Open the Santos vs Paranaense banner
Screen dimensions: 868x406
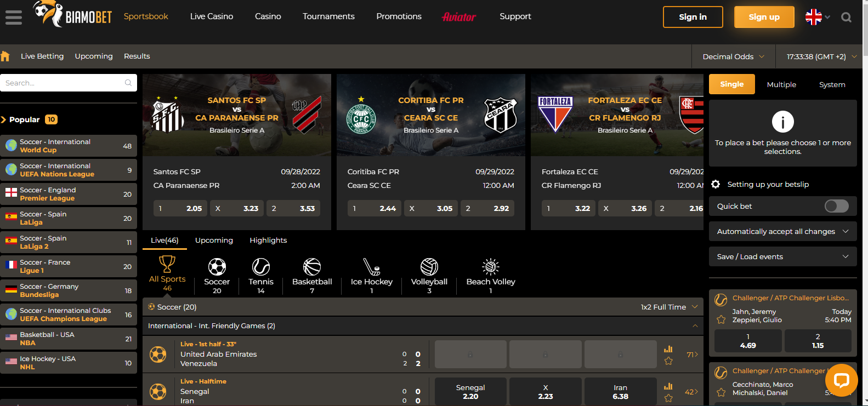[237, 115]
